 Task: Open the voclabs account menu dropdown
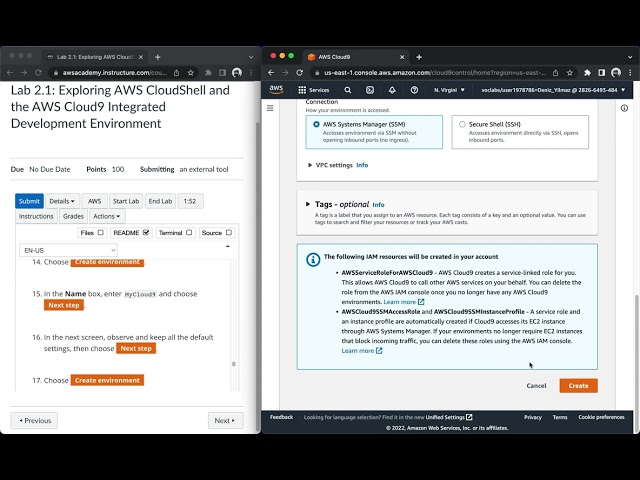[553, 90]
